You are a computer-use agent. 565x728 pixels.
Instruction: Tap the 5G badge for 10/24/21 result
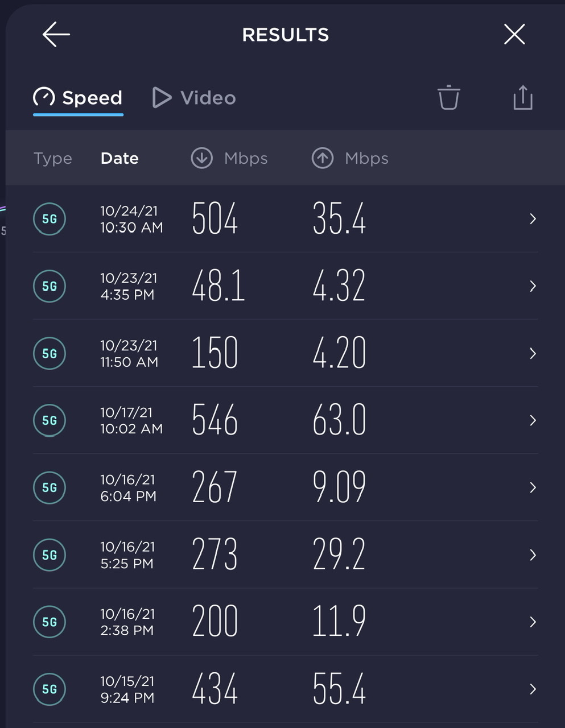pyautogui.click(x=50, y=219)
